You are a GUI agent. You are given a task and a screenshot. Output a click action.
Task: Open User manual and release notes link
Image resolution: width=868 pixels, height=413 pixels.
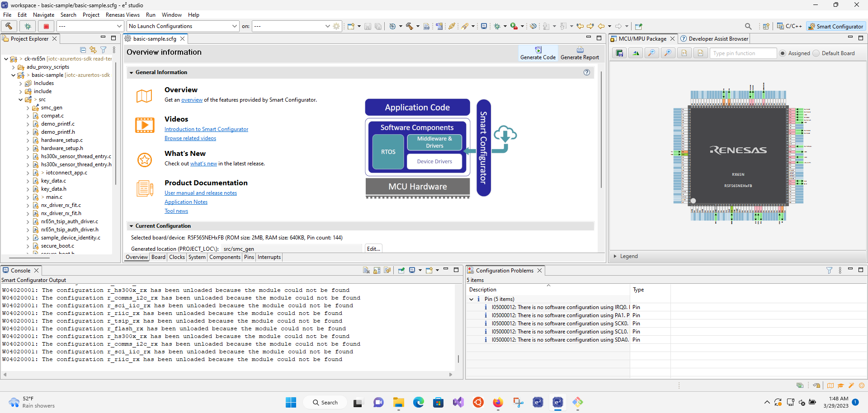pos(201,193)
